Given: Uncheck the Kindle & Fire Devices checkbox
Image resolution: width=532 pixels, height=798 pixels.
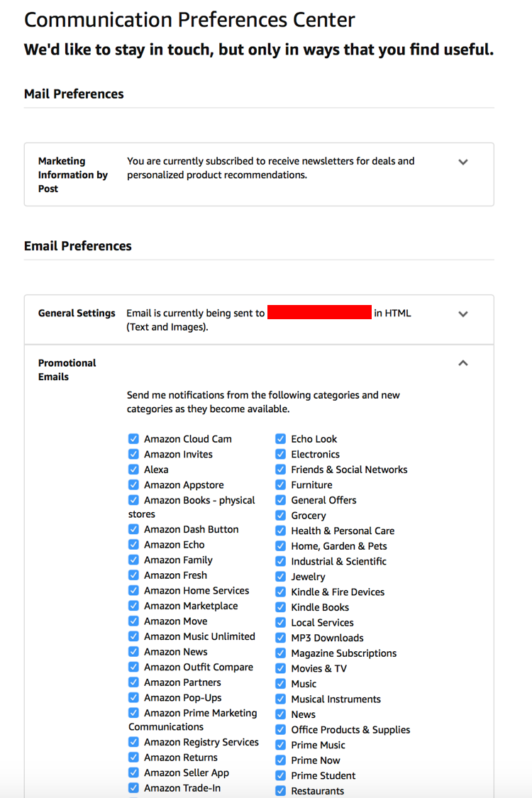Looking at the screenshot, I should [280, 592].
